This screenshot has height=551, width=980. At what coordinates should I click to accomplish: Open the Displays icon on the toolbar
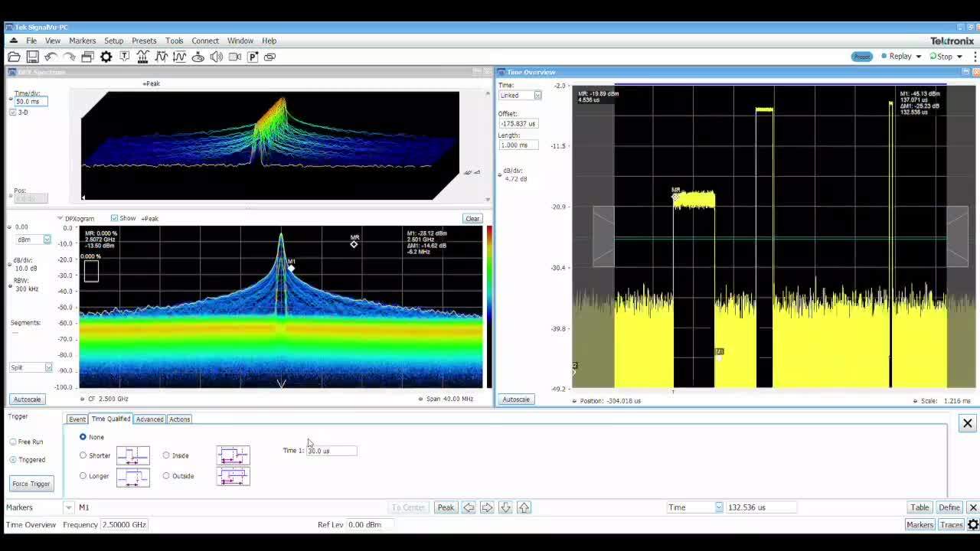[x=87, y=56]
